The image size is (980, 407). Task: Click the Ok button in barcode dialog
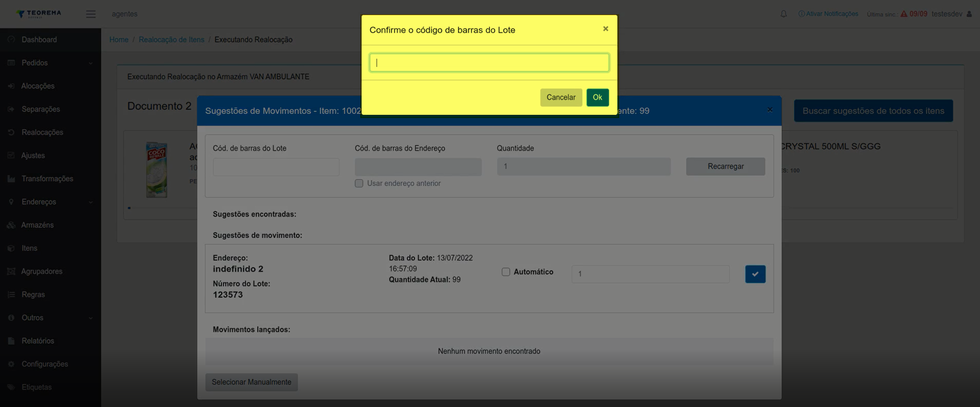(597, 98)
